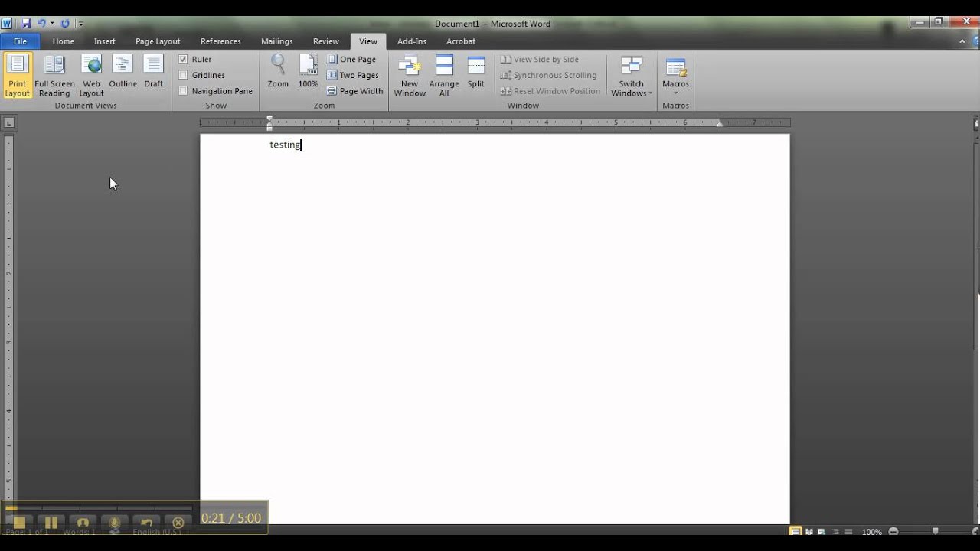
Task: Click the Word application icon in title bar
Action: pos(7,24)
